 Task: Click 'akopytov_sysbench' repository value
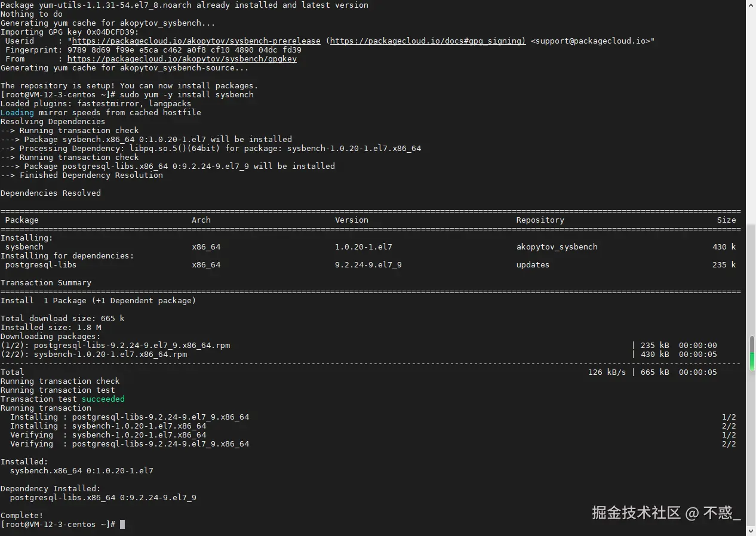click(557, 247)
